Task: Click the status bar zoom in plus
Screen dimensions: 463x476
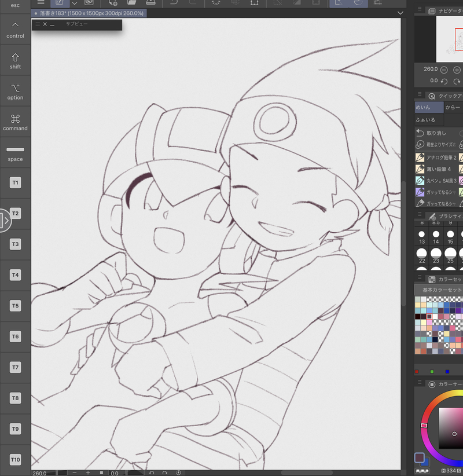Action: (88, 473)
